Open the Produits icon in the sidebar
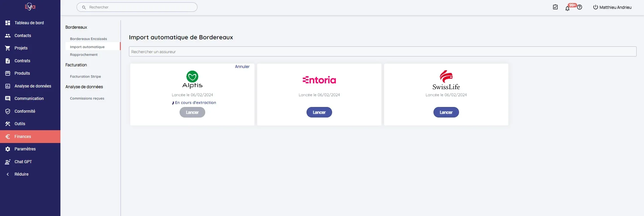The image size is (644, 216). (x=8, y=73)
